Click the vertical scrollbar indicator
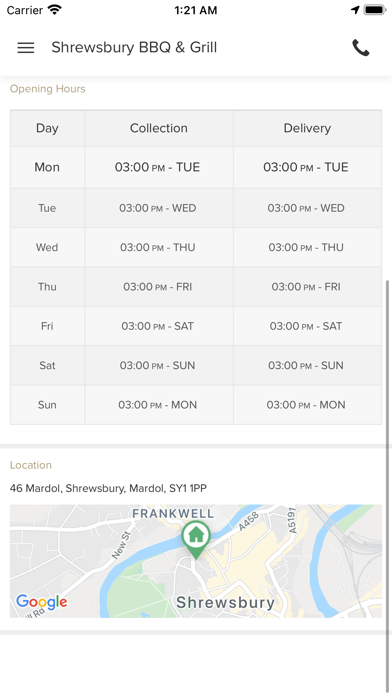Screen dimensions: 392x696 point(388,486)
